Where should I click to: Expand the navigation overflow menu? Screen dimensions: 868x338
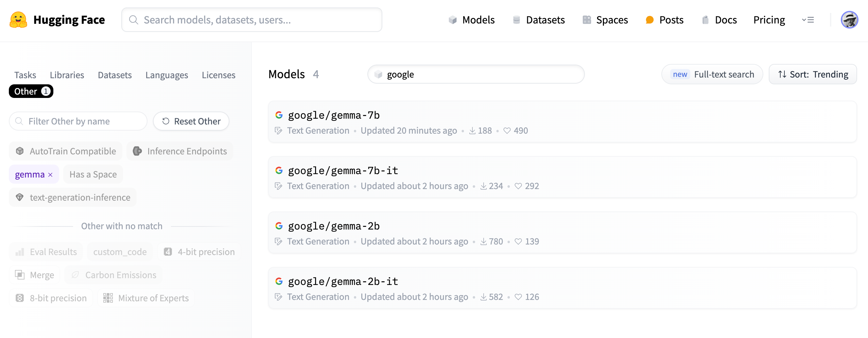(808, 20)
